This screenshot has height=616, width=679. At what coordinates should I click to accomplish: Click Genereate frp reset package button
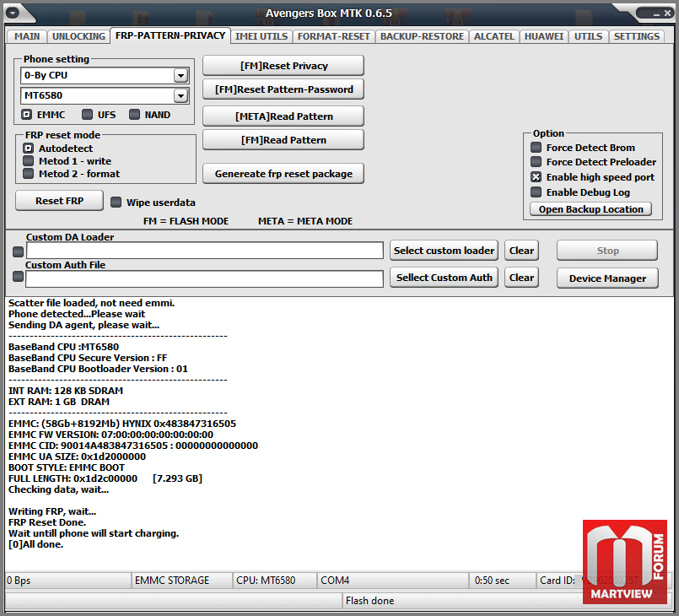click(283, 174)
